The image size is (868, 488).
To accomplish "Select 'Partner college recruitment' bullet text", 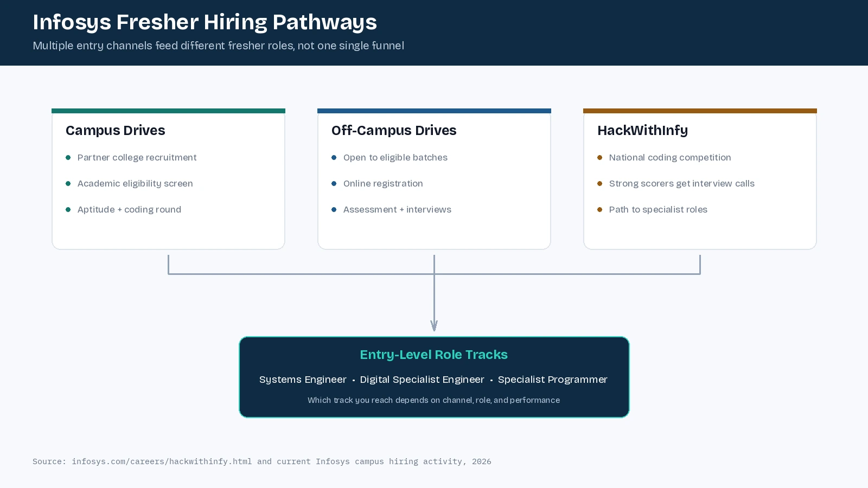I will (x=137, y=157).
